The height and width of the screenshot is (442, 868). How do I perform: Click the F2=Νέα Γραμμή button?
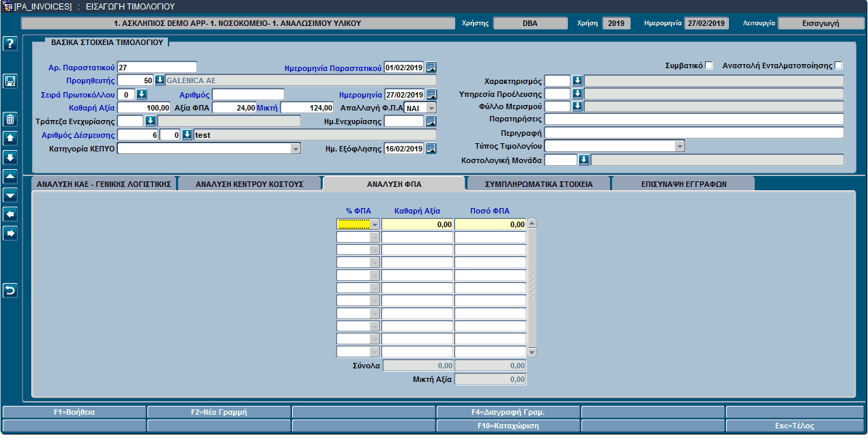[219, 412]
